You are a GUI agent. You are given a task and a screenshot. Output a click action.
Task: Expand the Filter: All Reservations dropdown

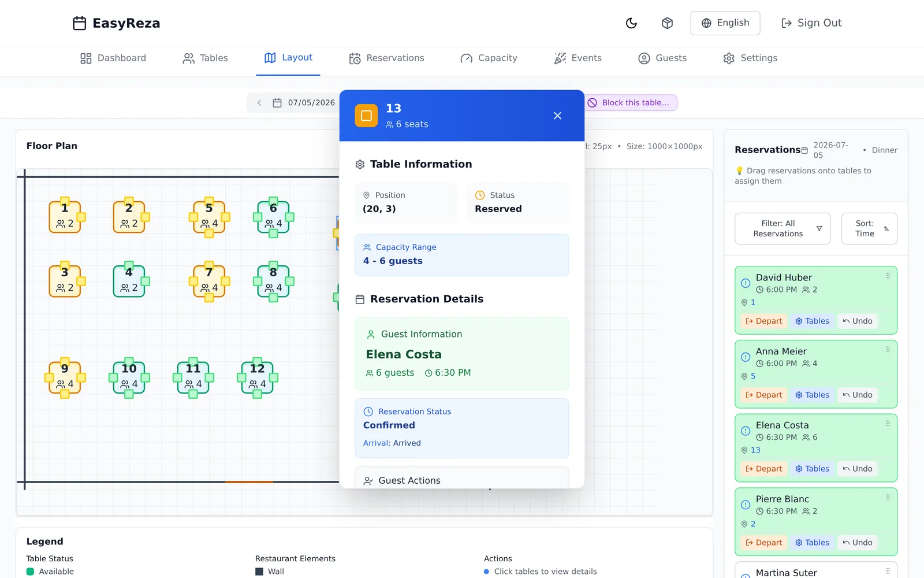[783, 228]
